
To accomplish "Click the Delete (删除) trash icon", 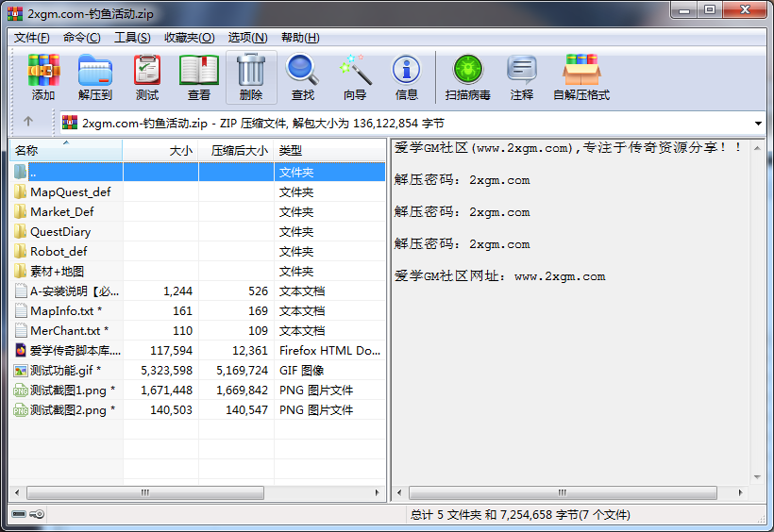I will tap(251, 70).
